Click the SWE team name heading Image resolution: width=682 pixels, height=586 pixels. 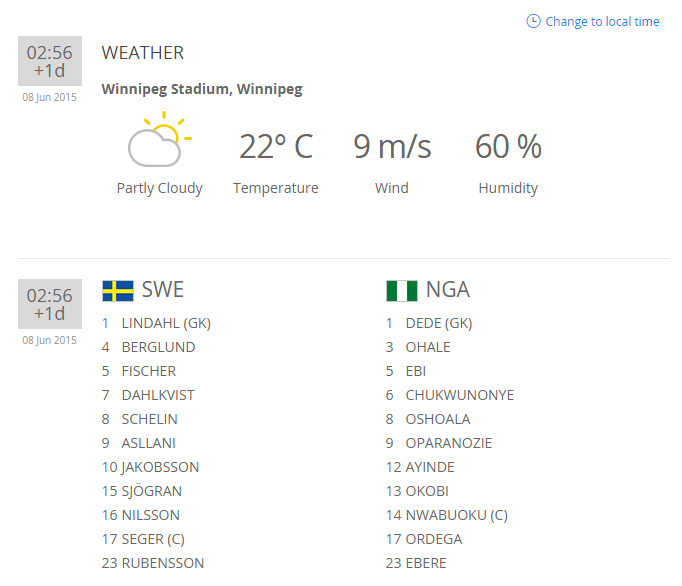coord(163,290)
